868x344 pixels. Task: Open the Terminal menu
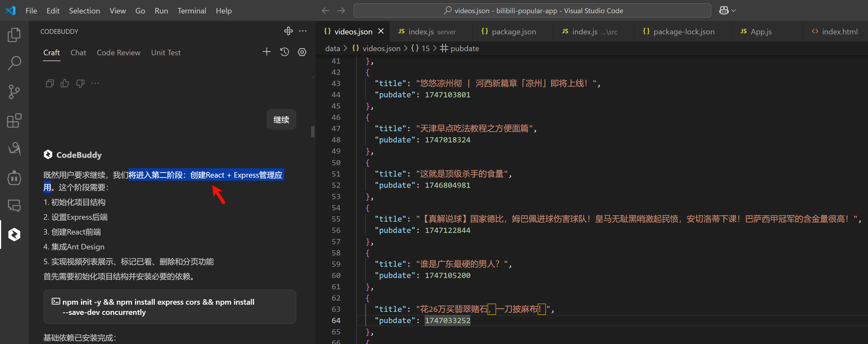(x=192, y=10)
